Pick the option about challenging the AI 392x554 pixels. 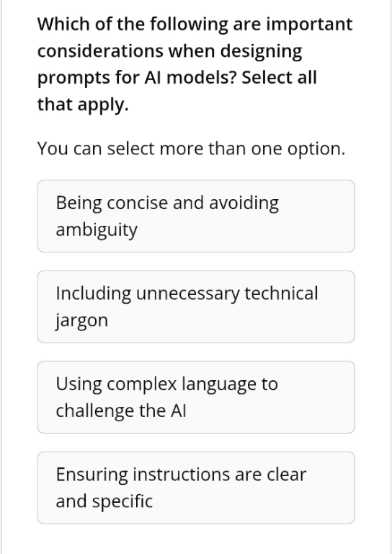click(x=196, y=397)
